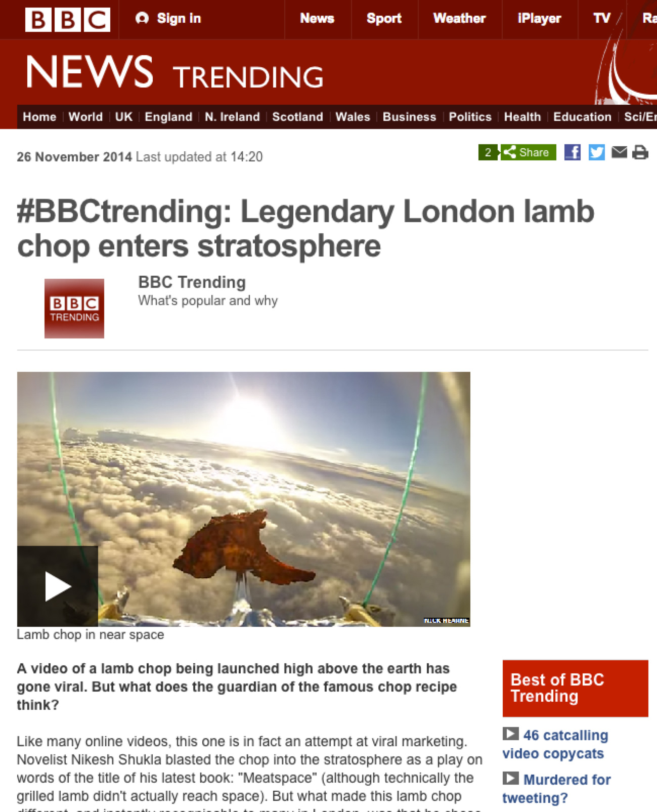Click the BBC logo in header
This screenshot has height=812, width=657.
68,20
